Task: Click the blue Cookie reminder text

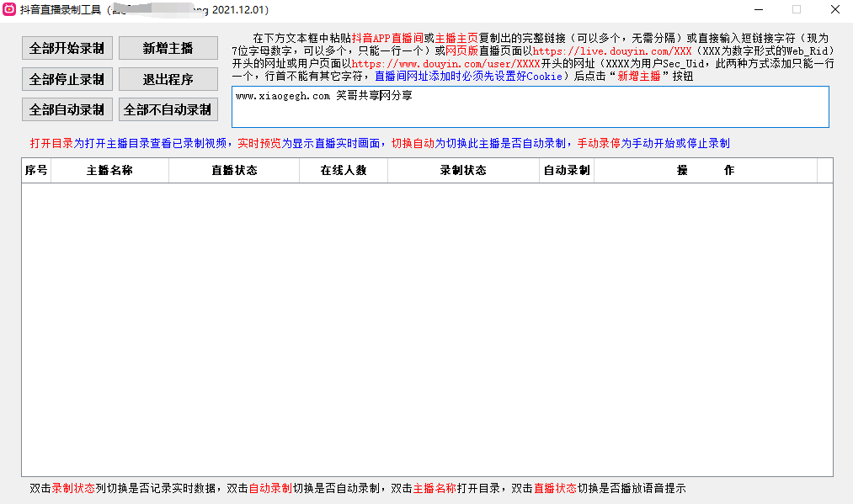Action: tap(468, 76)
